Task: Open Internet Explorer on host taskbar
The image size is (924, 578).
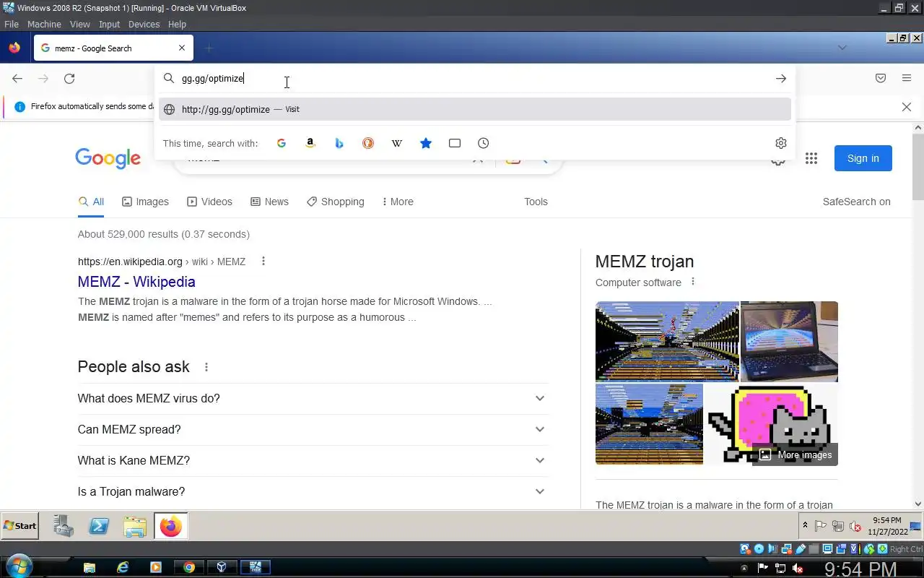Action: (123, 567)
